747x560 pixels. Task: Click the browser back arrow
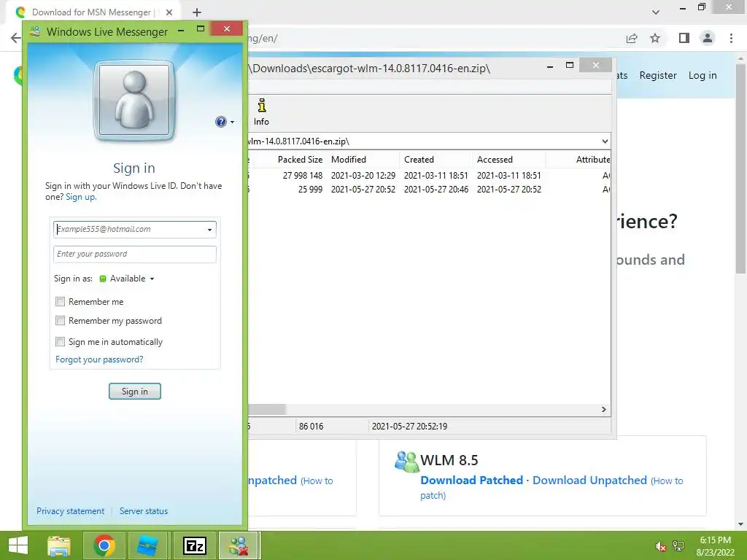click(x=16, y=38)
